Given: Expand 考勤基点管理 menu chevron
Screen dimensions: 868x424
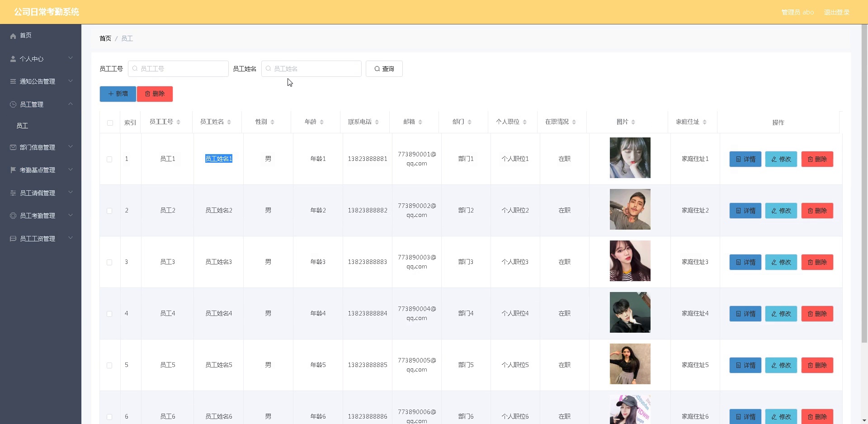Looking at the screenshot, I should pos(71,170).
